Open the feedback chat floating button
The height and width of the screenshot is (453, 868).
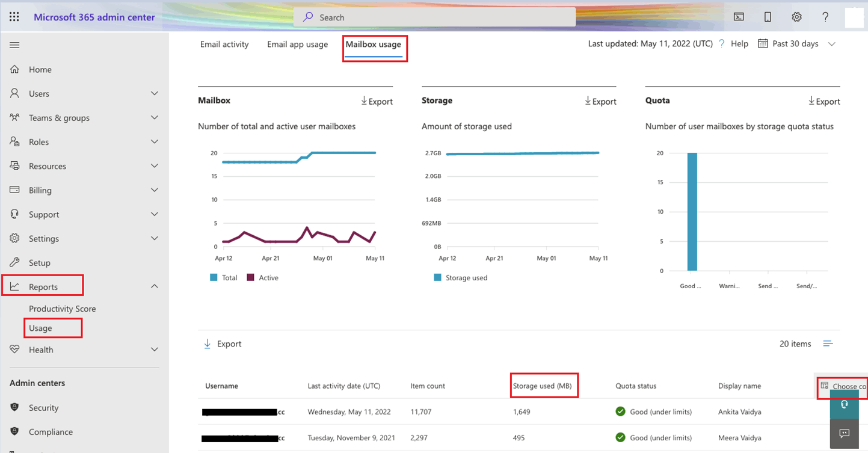point(845,433)
